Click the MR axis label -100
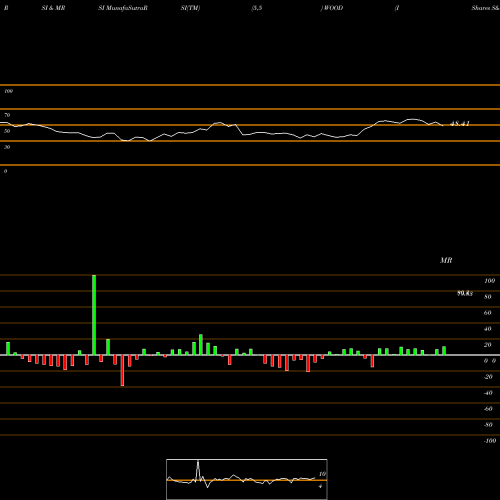 point(490,441)
